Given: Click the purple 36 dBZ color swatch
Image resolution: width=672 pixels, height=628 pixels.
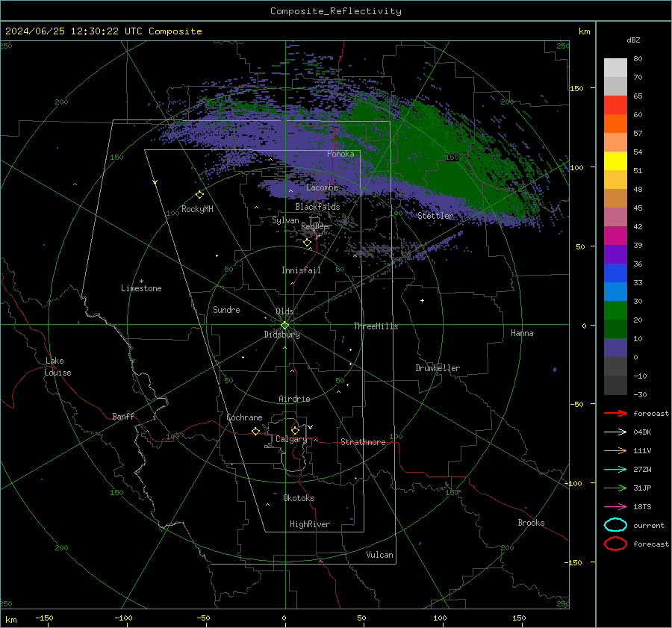Looking at the screenshot, I should click(615, 254).
